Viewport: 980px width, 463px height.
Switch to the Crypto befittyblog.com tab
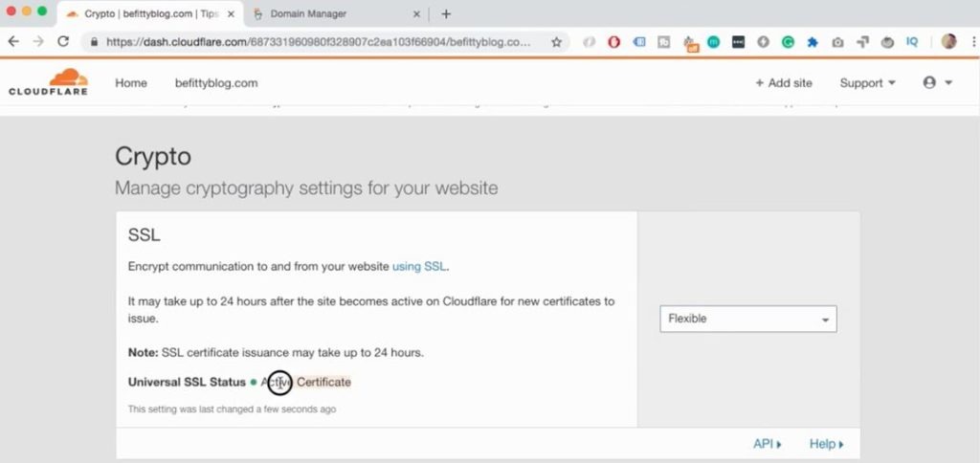[150, 13]
